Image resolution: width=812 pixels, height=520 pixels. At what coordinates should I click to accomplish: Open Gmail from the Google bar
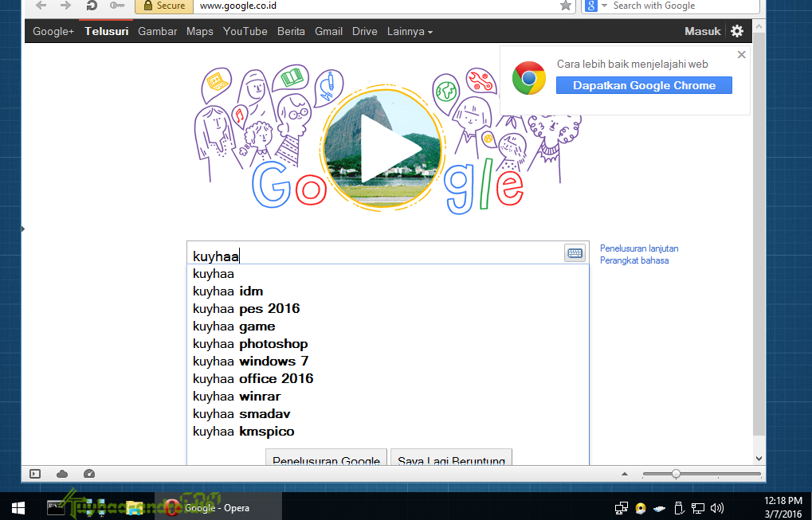[x=329, y=31]
